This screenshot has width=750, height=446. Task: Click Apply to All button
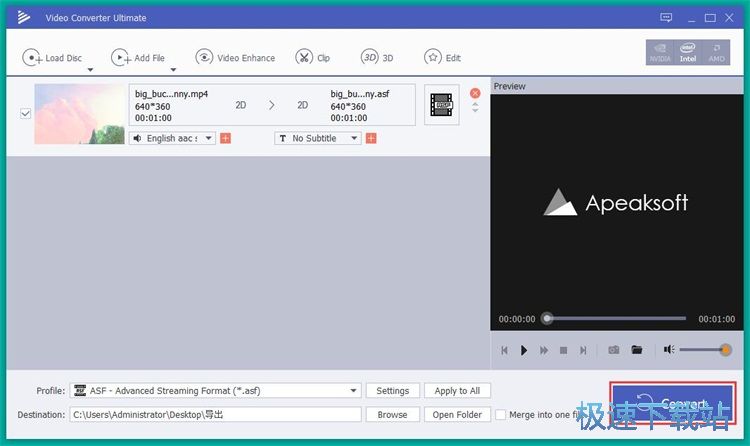point(457,390)
